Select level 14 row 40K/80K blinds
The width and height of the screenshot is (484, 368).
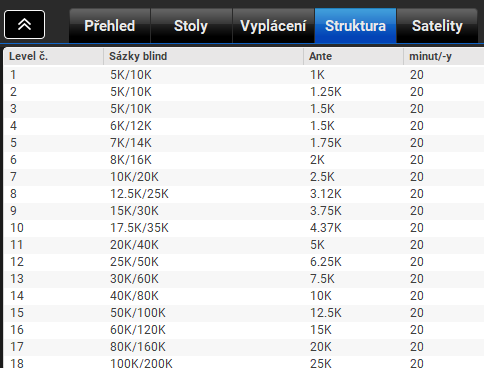pyautogui.click(x=244, y=296)
